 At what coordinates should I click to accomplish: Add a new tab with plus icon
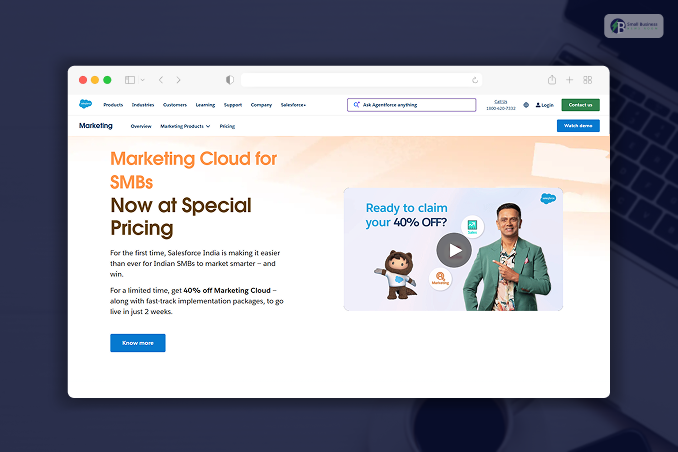pyautogui.click(x=569, y=80)
